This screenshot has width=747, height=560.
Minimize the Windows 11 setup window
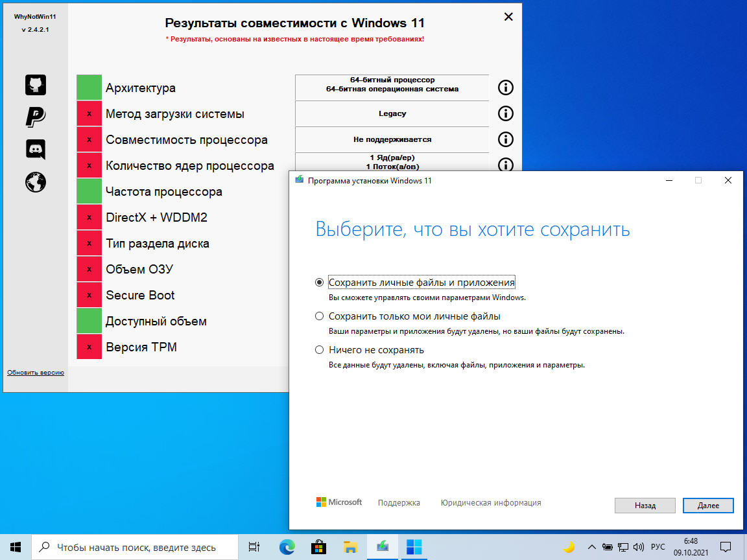(669, 180)
